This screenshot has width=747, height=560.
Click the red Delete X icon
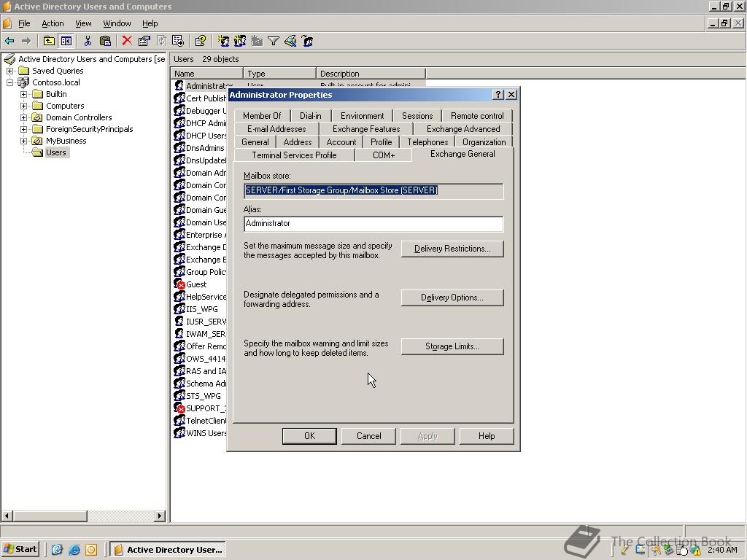[x=127, y=41]
